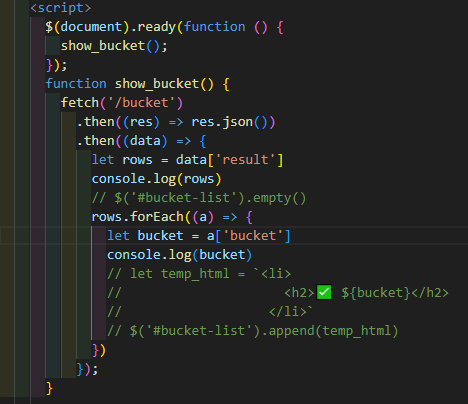Click 'bucket' string in a['bucket']
This screenshot has width=468, height=404.
pos(253,236)
